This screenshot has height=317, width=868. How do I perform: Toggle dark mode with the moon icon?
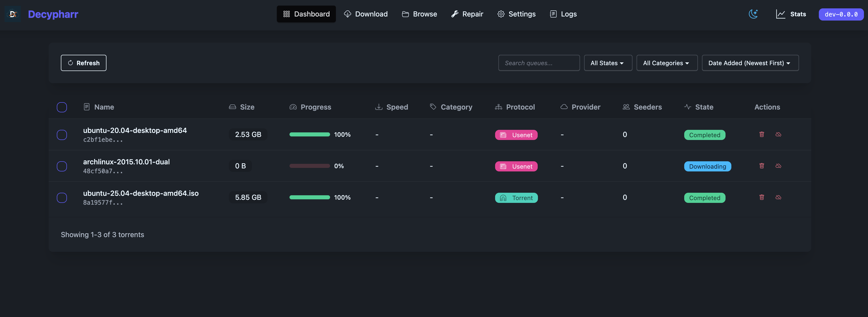pyautogui.click(x=753, y=14)
